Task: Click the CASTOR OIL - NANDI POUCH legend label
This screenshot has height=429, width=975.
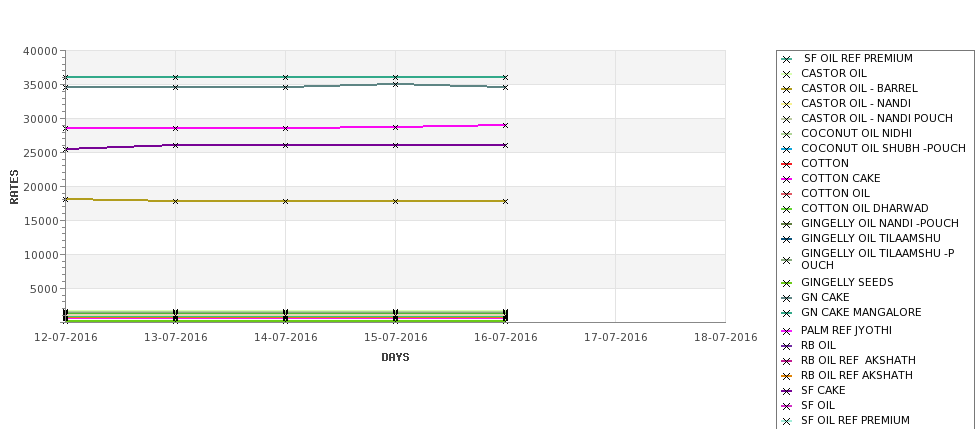Action: click(x=877, y=118)
